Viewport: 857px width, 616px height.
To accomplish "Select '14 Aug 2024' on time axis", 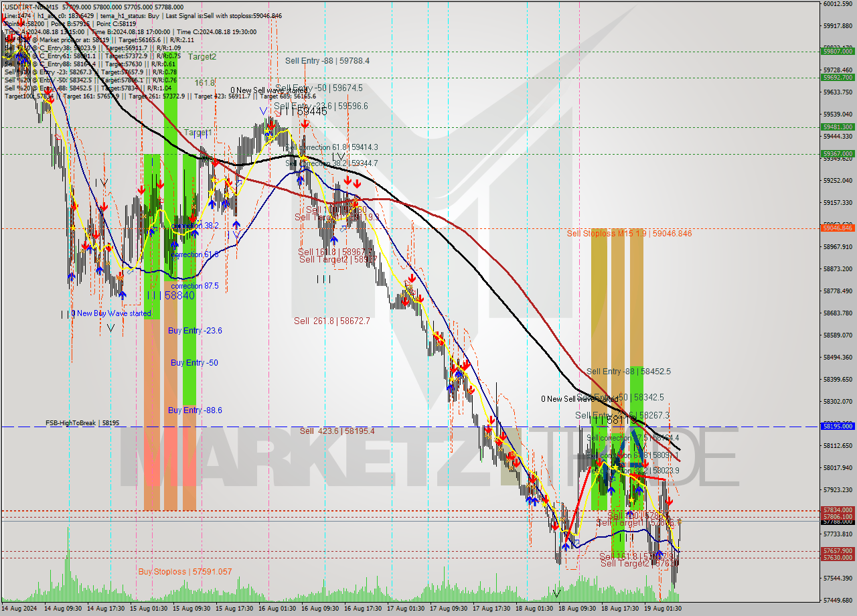I will [20, 609].
